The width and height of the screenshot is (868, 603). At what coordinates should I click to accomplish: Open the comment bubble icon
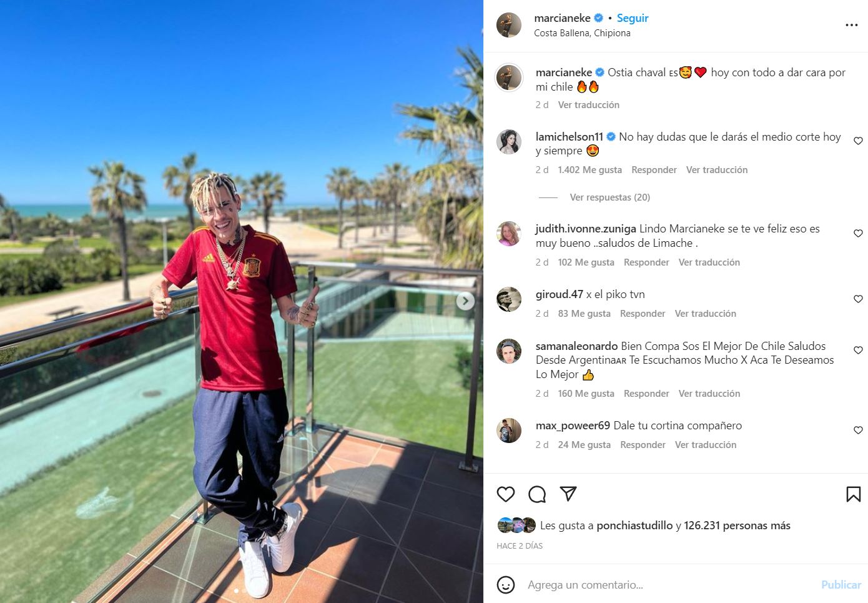537,494
